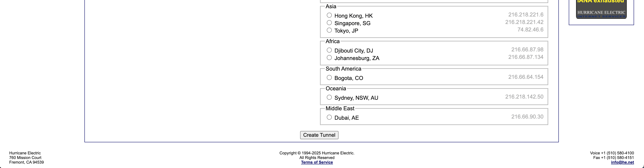Click the Johannesburg IP 216.66.87.134
The height and width of the screenshot is (168, 644).
526,57
